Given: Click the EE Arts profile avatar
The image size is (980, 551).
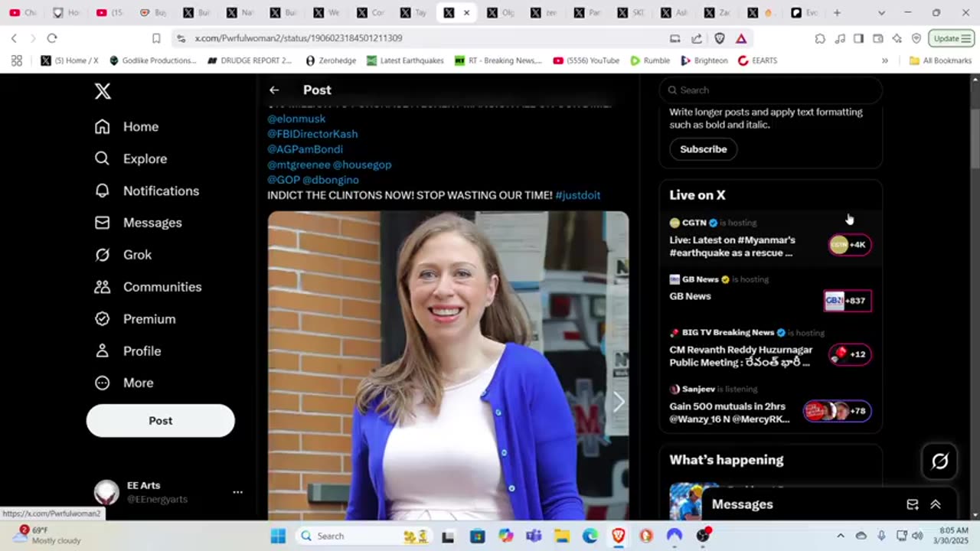Looking at the screenshot, I should (106, 492).
